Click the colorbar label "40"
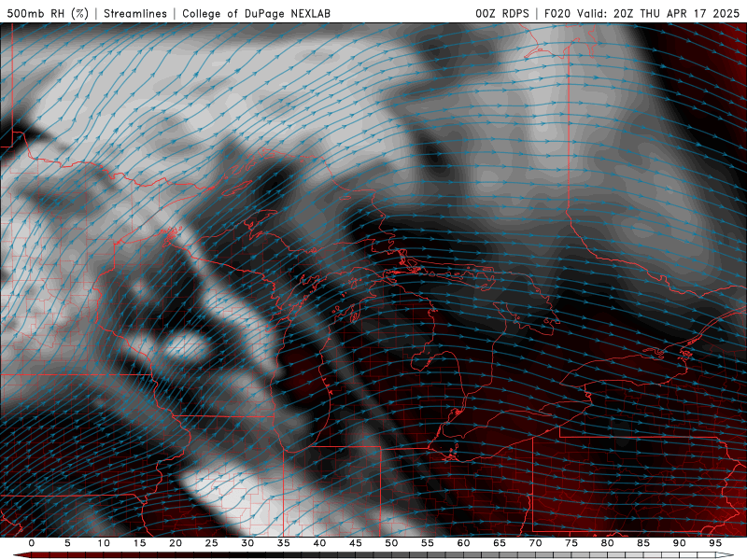 click(x=319, y=543)
